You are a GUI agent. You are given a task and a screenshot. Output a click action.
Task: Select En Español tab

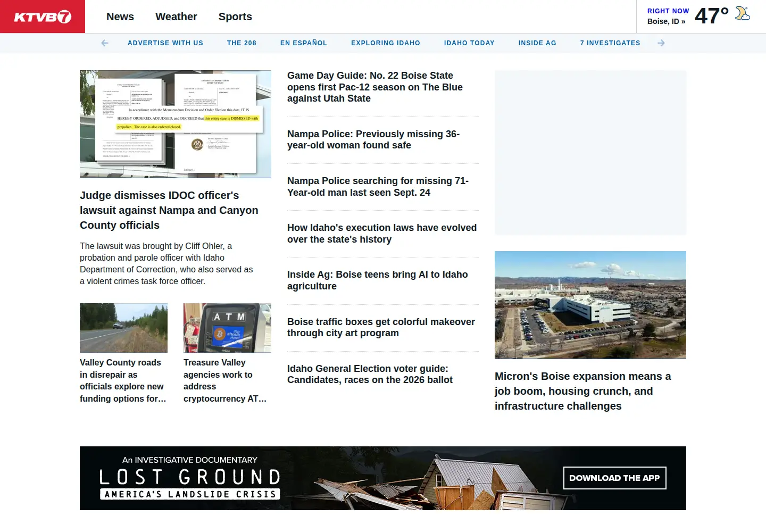point(304,43)
